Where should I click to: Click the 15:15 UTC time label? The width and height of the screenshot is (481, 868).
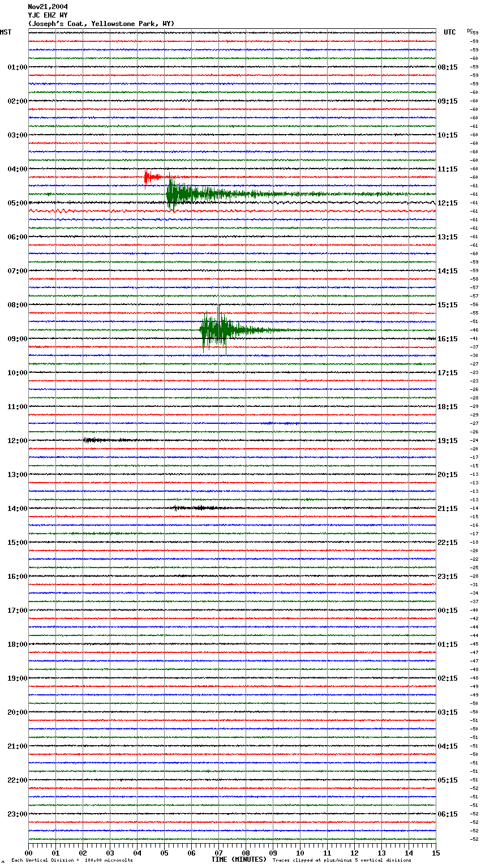pos(448,305)
